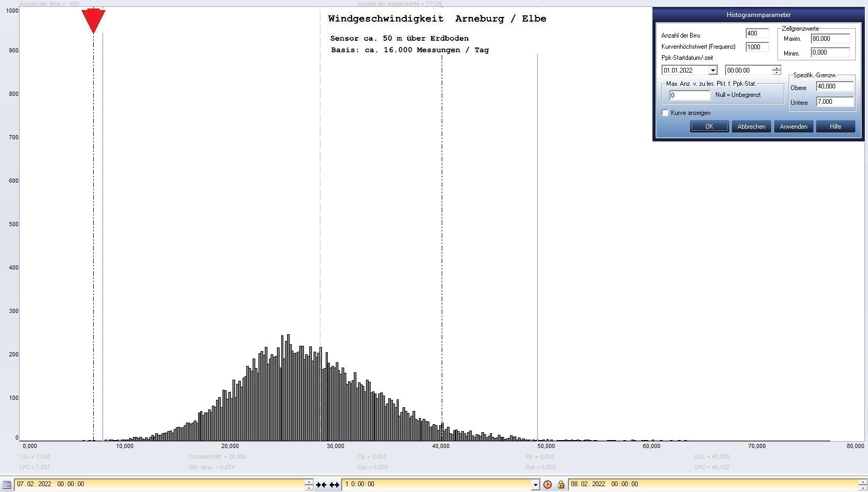Click the Obere specification limit field

835,86
